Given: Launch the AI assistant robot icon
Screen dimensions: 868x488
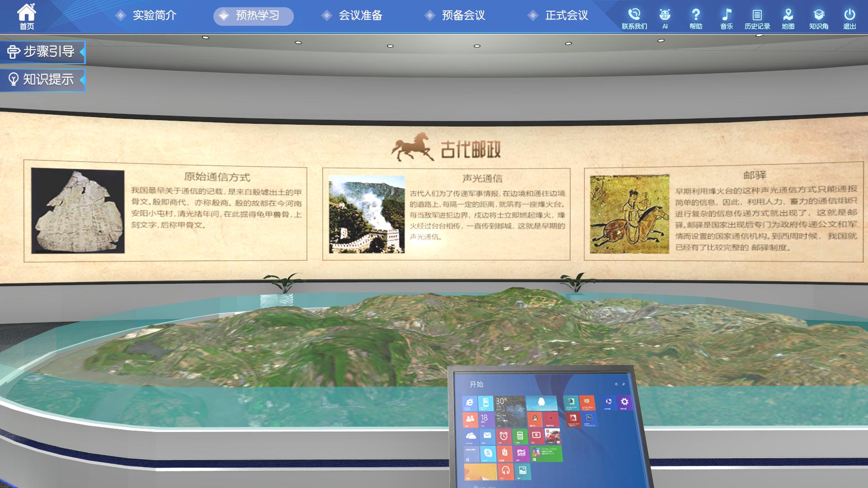Looking at the screenshot, I should tap(665, 18).
